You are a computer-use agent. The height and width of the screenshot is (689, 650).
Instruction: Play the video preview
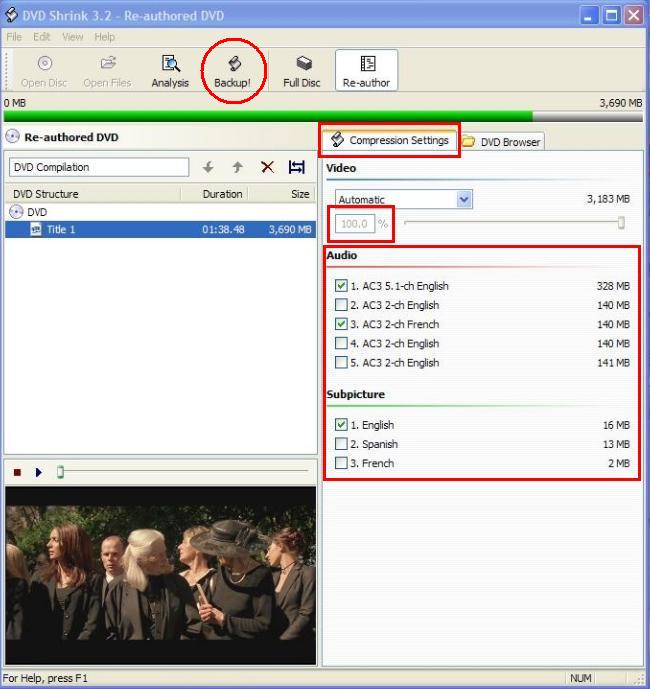click(39, 472)
